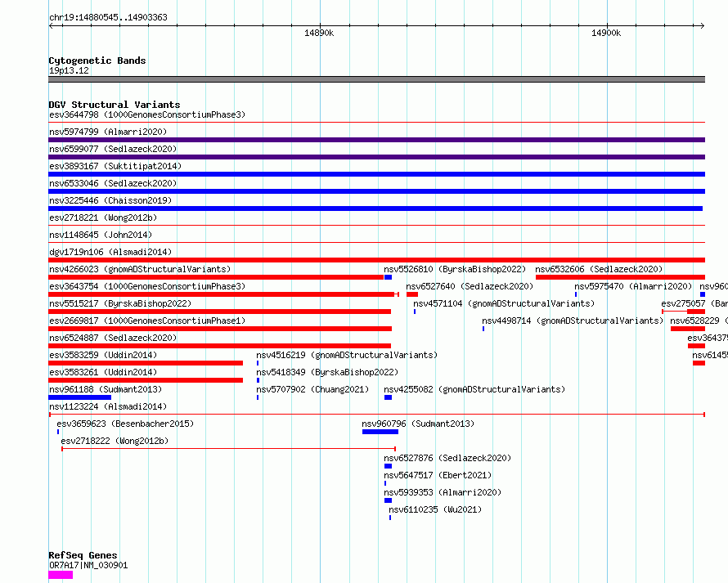
Task: Open the dgv1719n106 (Alsmadi2014) variant
Action: click(x=110, y=252)
